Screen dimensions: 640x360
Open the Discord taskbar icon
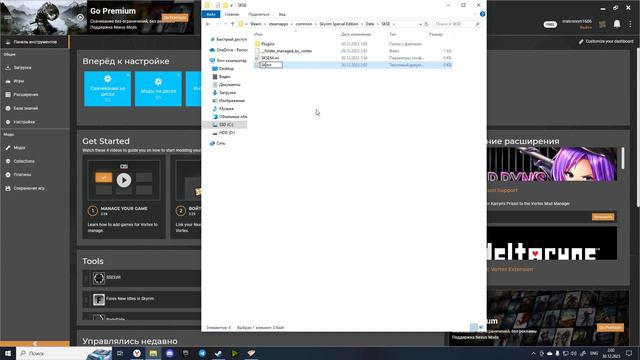click(169, 353)
